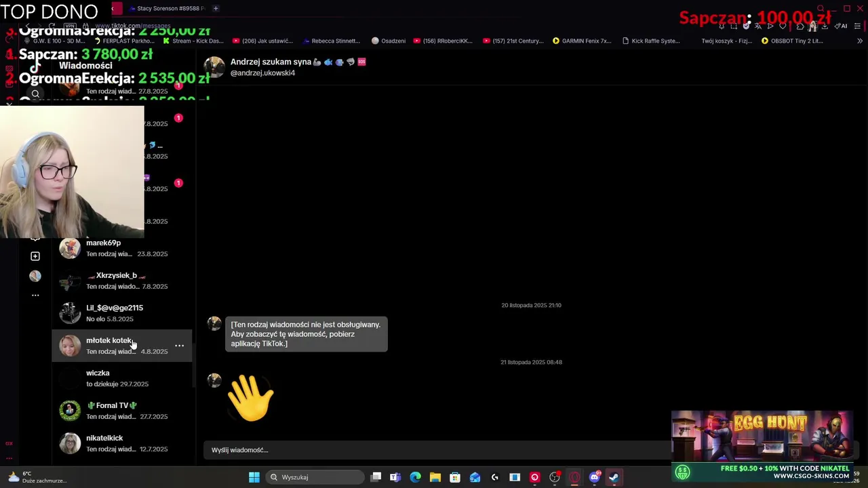Open the Stream - Kick Das... bookmark

coord(193,41)
